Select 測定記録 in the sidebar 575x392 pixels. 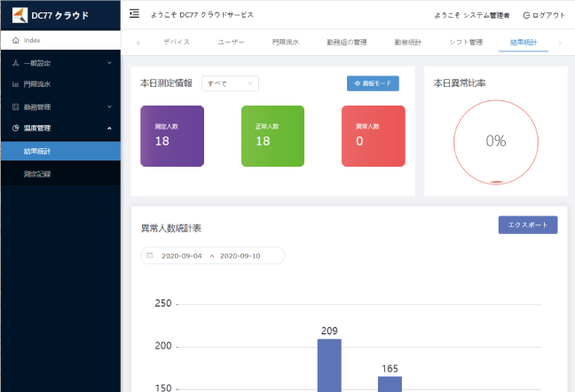coord(37,174)
